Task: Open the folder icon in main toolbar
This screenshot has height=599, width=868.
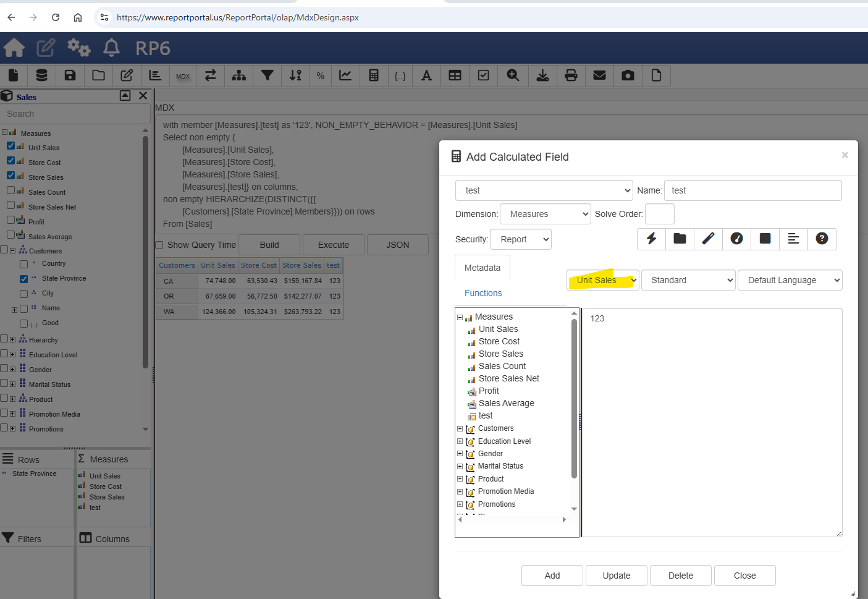Action: coord(98,75)
